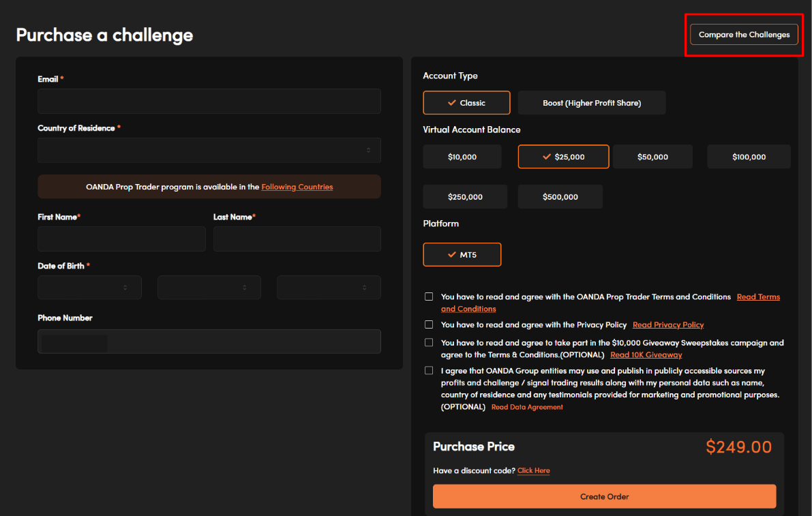812x516 pixels.
Task: Tick OANDA publish results consent checkbox
Action: [429, 371]
